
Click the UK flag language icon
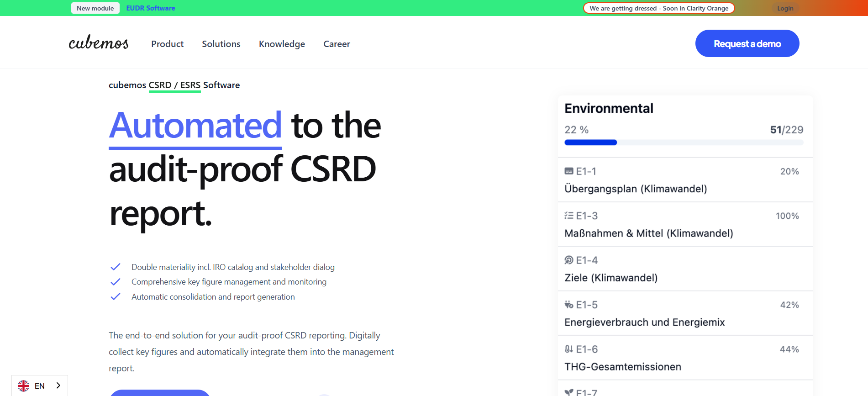(x=24, y=386)
